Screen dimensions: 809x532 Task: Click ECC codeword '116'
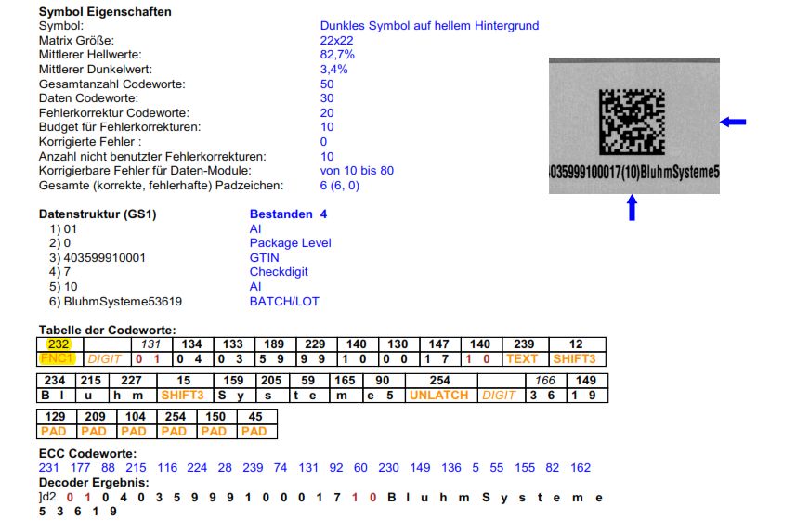[167, 468]
